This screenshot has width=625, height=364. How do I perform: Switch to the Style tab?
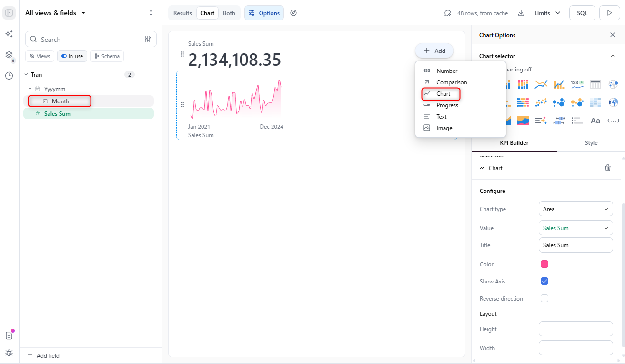click(x=591, y=143)
